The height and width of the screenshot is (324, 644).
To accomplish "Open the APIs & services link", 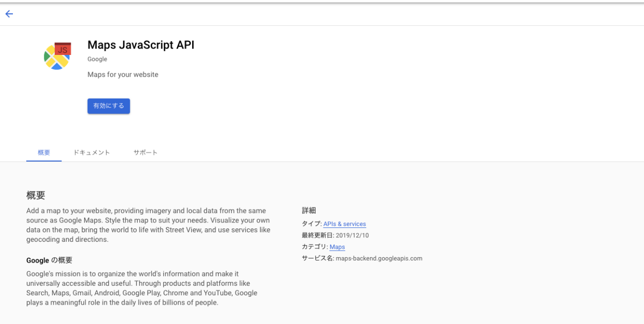I will click(345, 224).
